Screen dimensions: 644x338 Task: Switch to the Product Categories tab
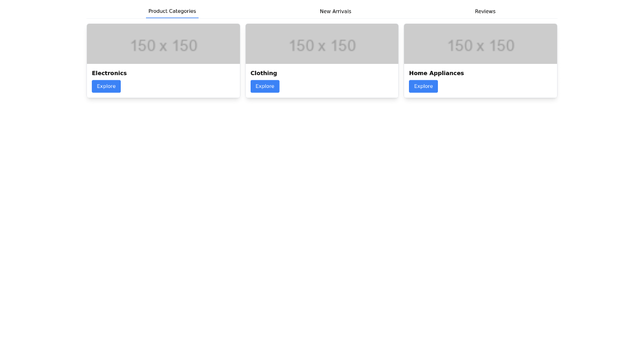tap(172, 11)
